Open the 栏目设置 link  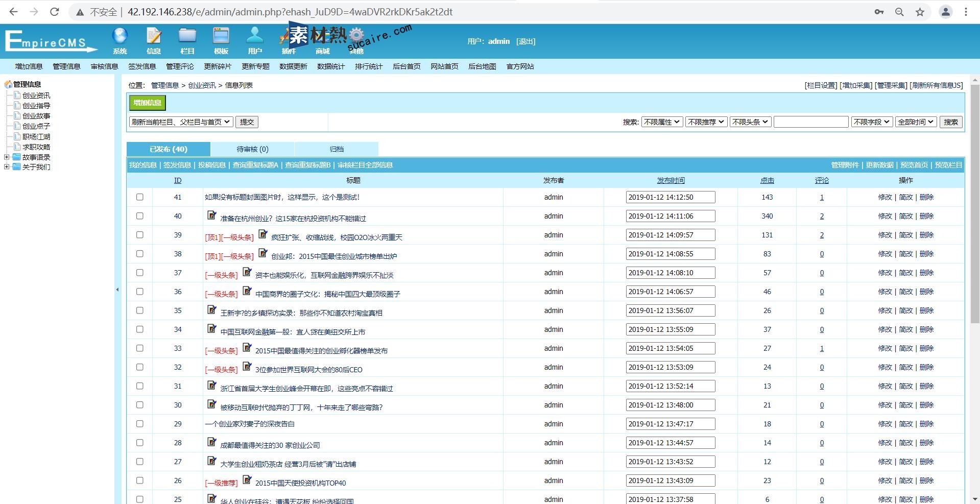pos(821,85)
